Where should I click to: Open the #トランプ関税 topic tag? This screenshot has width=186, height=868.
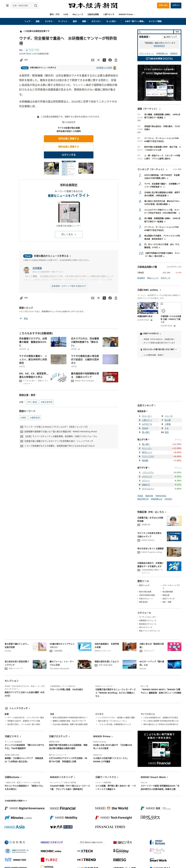tap(155, 21)
